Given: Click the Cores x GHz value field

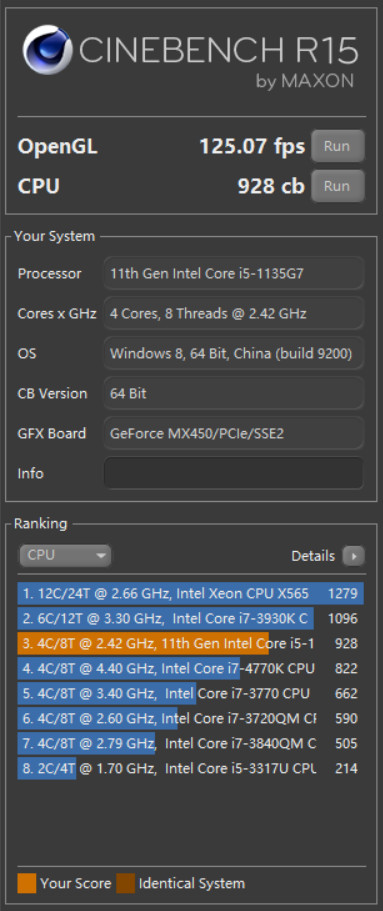Looking at the screenshot, I should 234,313.
